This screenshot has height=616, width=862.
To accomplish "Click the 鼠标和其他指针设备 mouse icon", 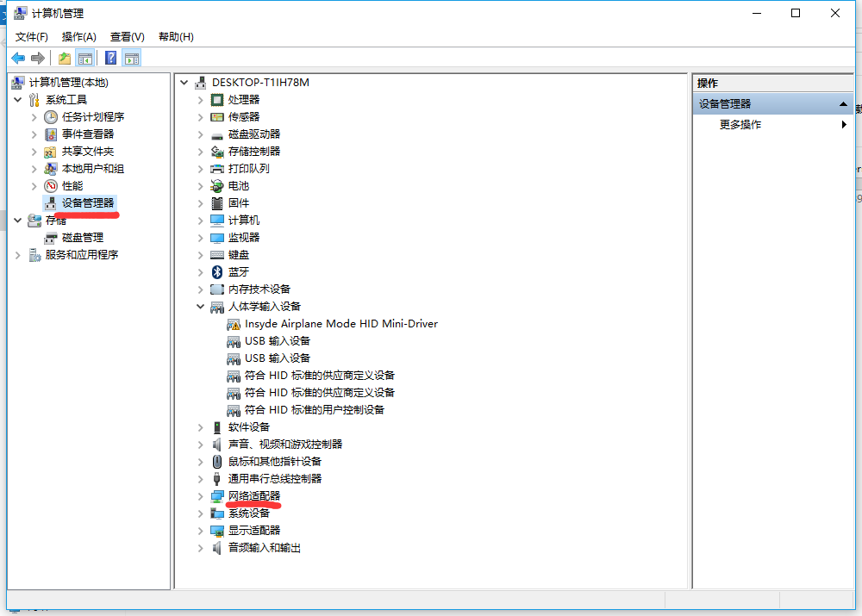I will coord(217,462).
